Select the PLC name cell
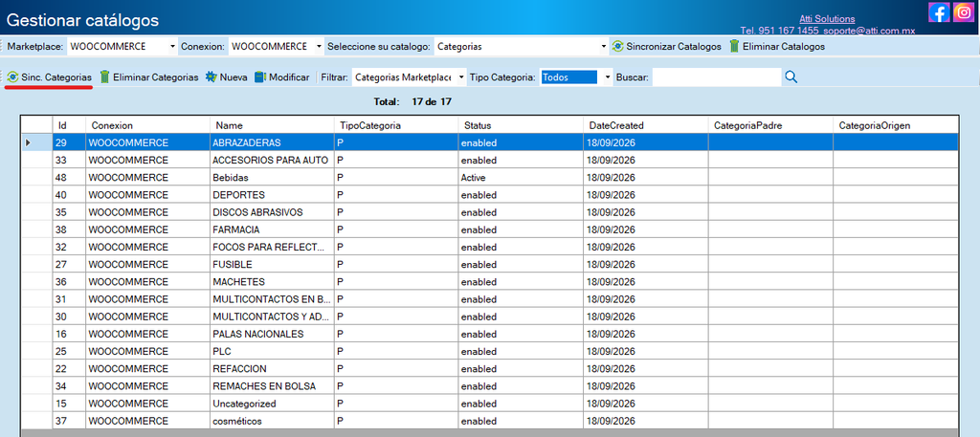Screen dimensions: 980x437 tap(272, 352)
